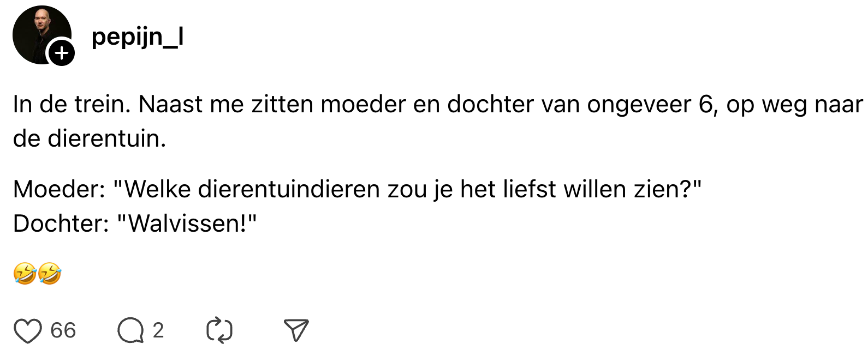Click the words "op weg naar"

(795, 104)
